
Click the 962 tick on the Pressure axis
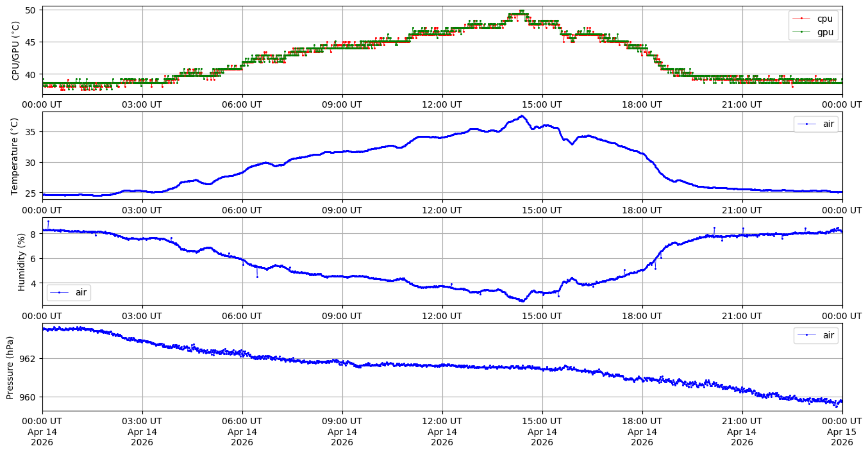tap(29, 358)
